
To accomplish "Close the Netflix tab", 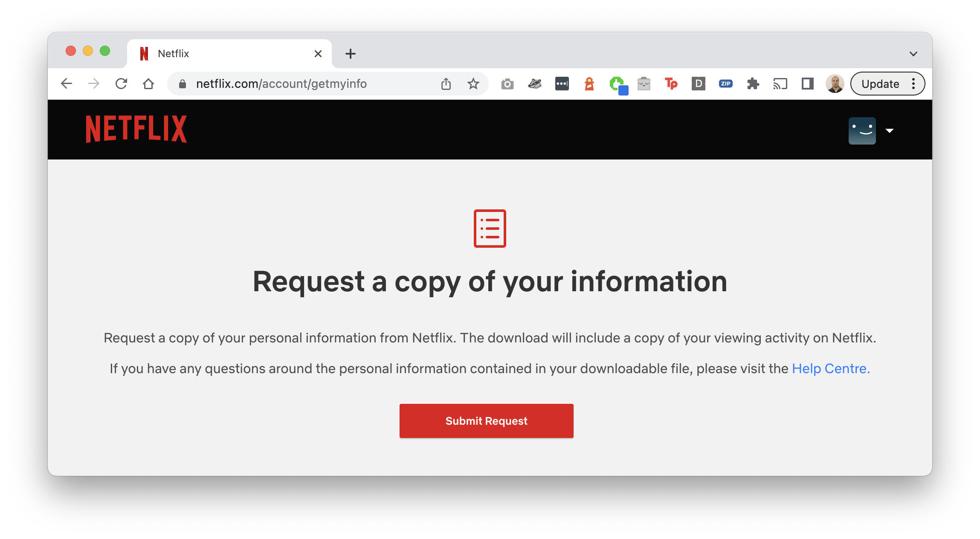I will pyautogui.click(x=318, y=54).
